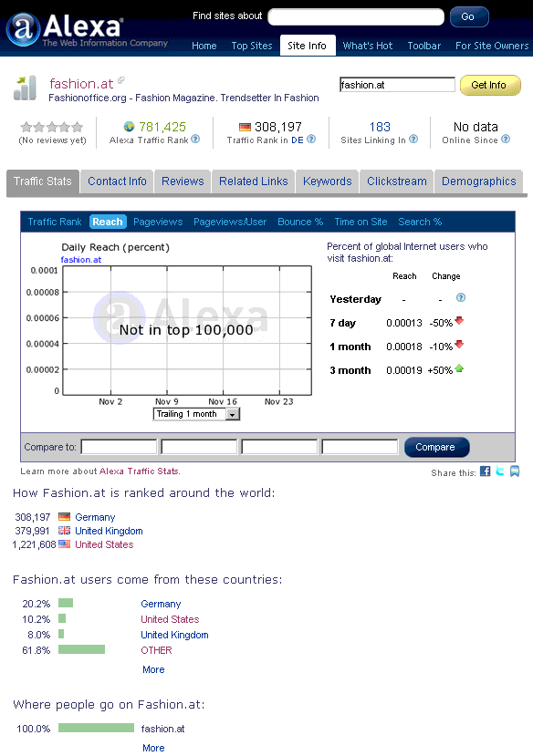Click the red down arrow in 1 month row
Screen dimensions: 533x756
(x=459, y=344)
